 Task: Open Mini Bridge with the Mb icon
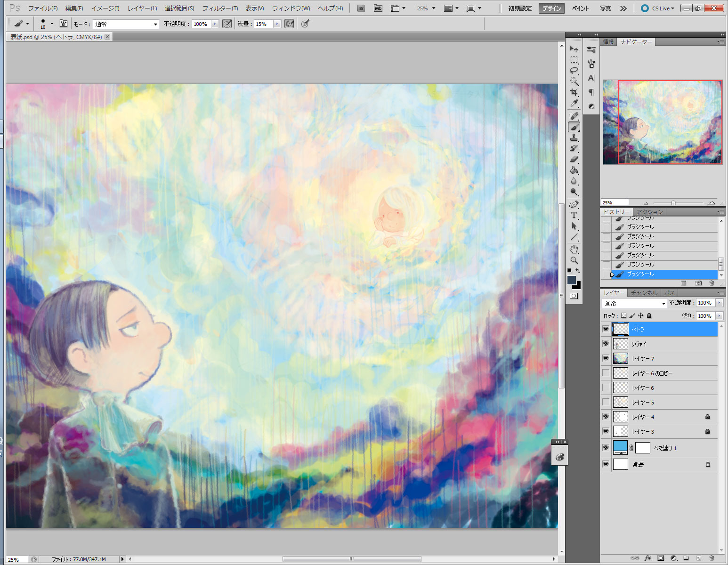pos(378,8)
